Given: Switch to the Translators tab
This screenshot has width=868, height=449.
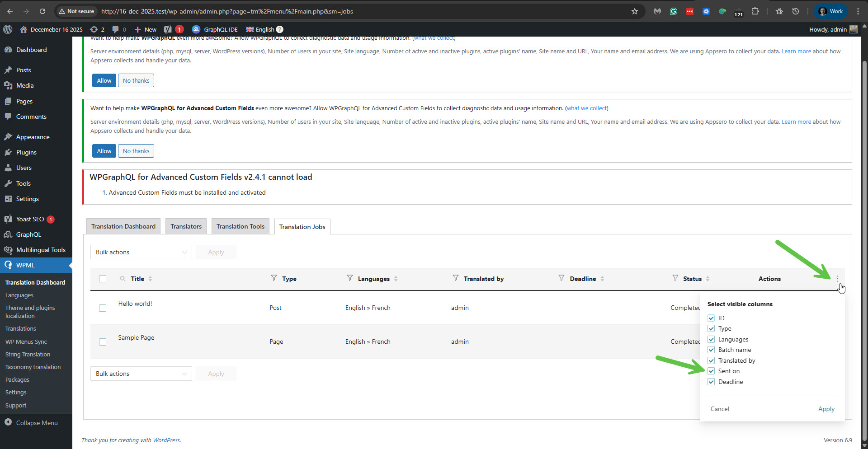Looking at the screenshot, I should click(x=186, y=226).
